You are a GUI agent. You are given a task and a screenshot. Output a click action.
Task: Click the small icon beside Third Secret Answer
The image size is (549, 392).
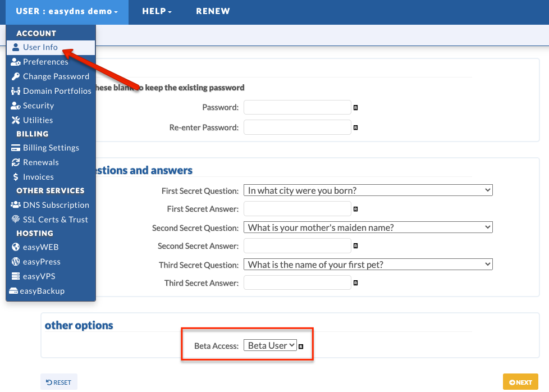(x=355, y=283)
